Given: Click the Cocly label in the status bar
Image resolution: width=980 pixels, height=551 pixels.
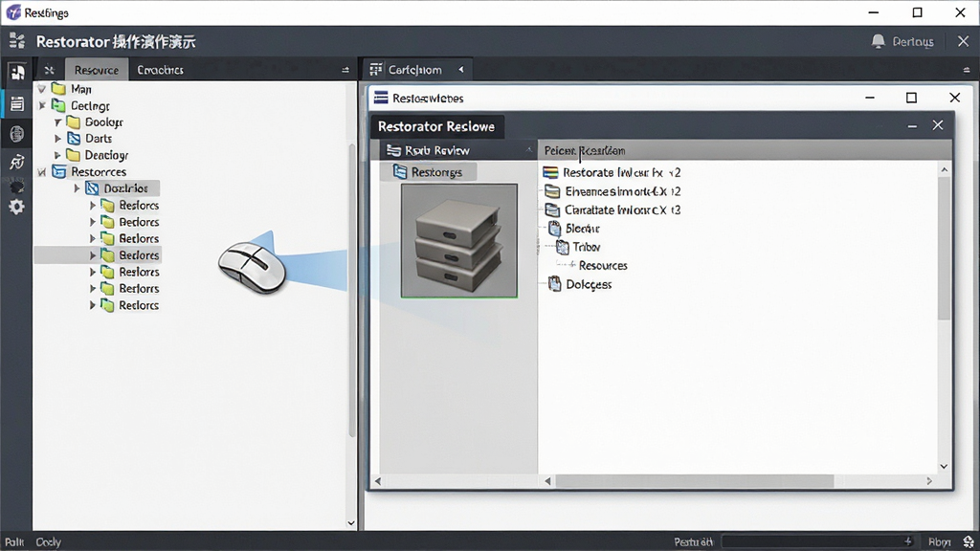Looking at the screenshot, I should pyautogui.click(x=48, y=541).
